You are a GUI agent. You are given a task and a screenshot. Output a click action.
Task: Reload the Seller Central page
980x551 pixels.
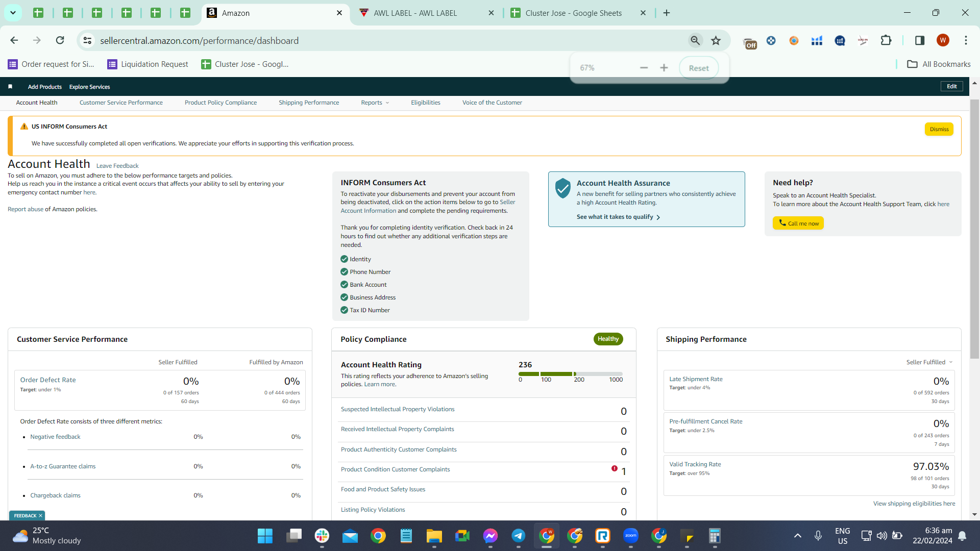[x=60, y=40]
